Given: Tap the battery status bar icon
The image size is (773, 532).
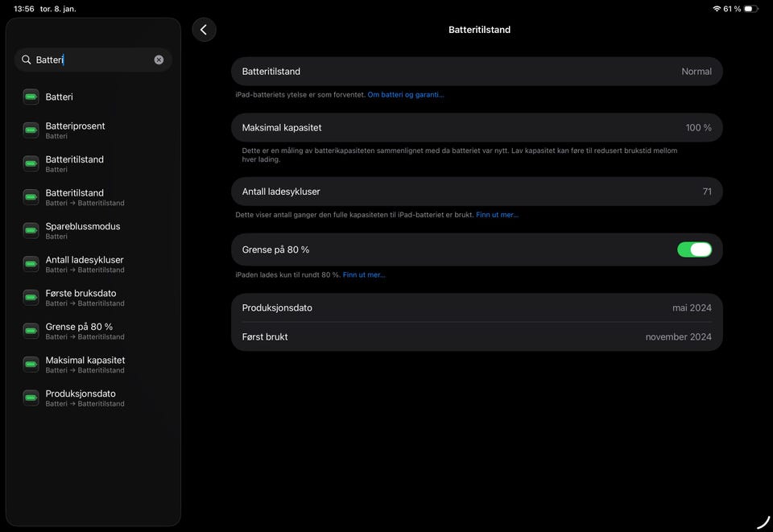Looking at the screenshot, I should [x=750, y=9].
